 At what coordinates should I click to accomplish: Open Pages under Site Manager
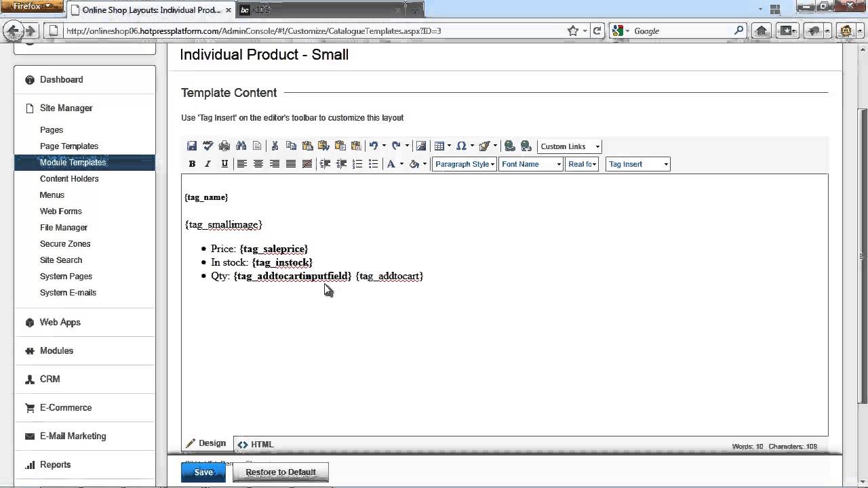point(52,129)
